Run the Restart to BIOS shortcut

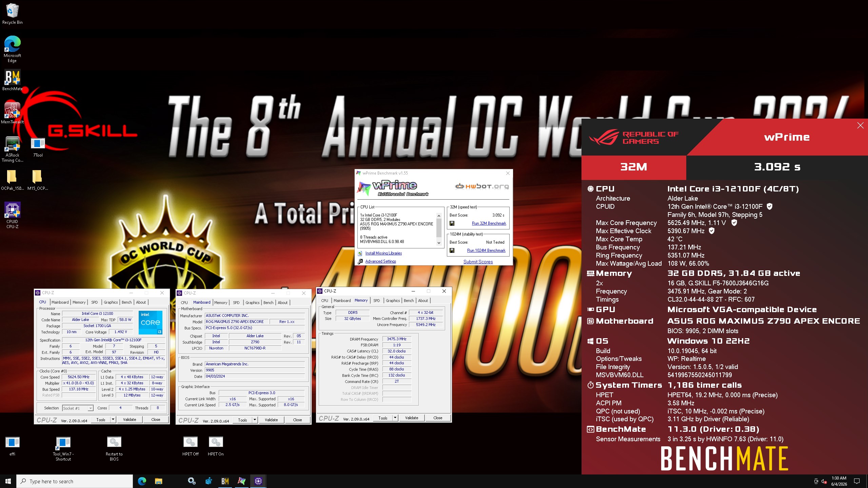[114, 448]
